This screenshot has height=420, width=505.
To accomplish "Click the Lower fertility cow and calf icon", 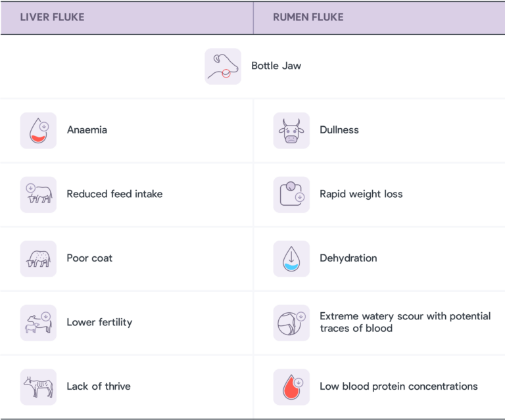I will pos(38,322).
